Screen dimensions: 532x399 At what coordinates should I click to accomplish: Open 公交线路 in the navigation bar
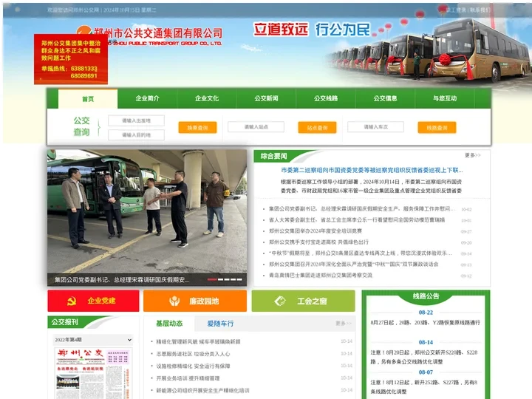pos(326,98)
